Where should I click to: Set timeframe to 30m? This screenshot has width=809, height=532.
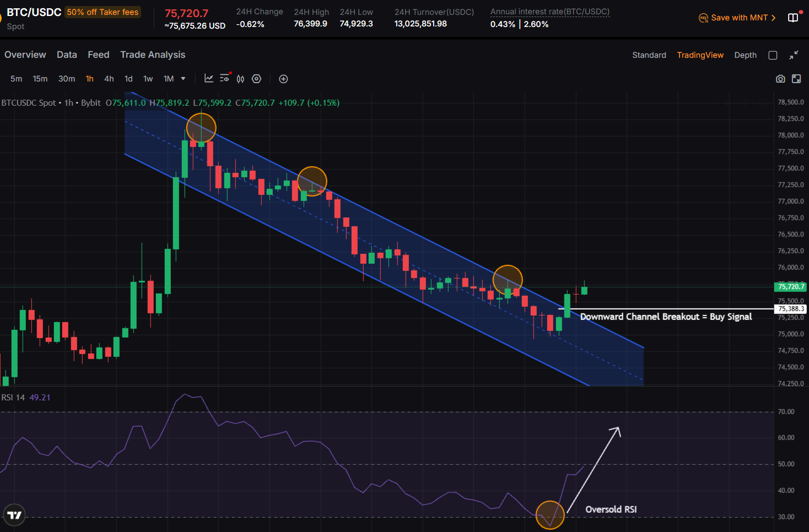[x=67, y=79]
